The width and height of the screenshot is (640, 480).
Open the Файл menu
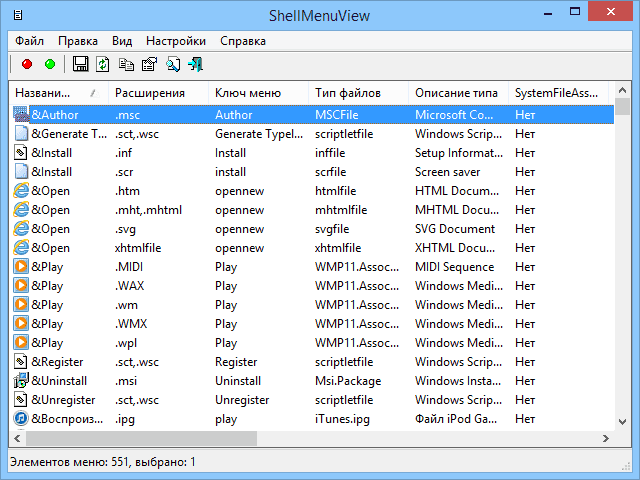tap(29, 41)
